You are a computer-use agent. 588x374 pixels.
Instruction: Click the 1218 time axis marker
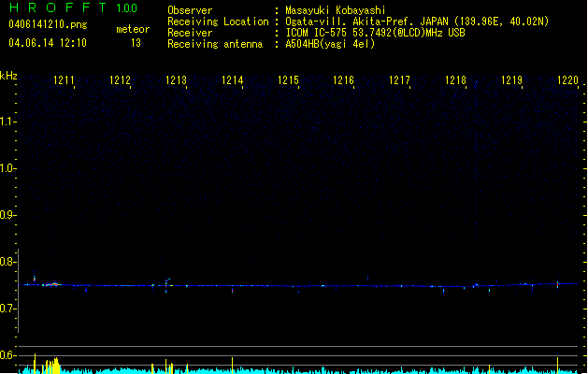(455, 80)
